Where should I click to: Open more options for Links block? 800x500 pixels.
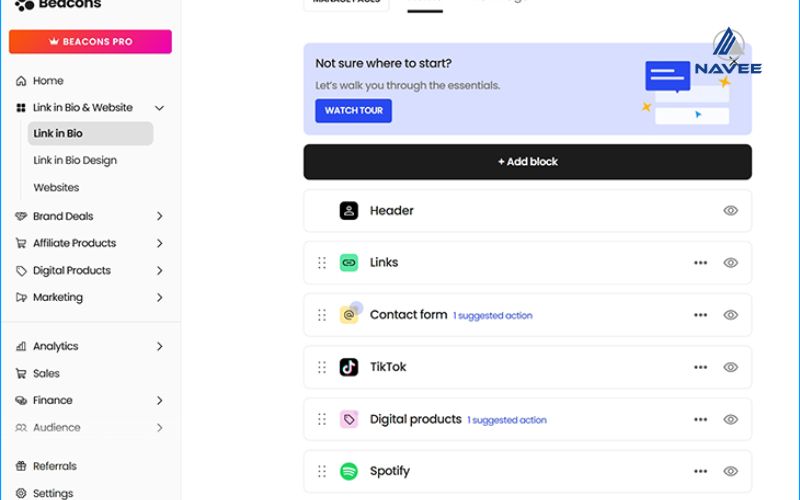(x=700, y=263)
